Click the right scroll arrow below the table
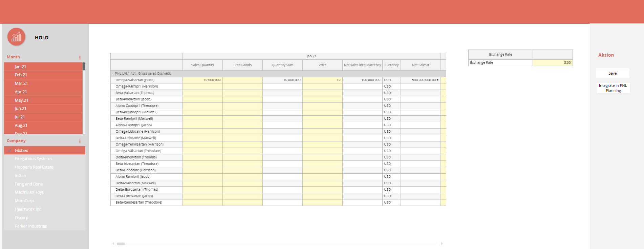Viewport: 644px width, 249px height. tap(442, 244)
